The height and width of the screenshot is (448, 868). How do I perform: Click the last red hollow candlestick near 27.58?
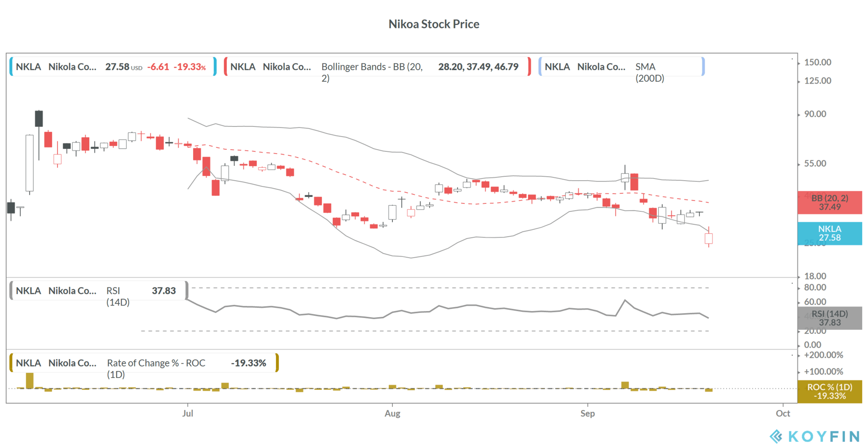(x=709, y=238)
